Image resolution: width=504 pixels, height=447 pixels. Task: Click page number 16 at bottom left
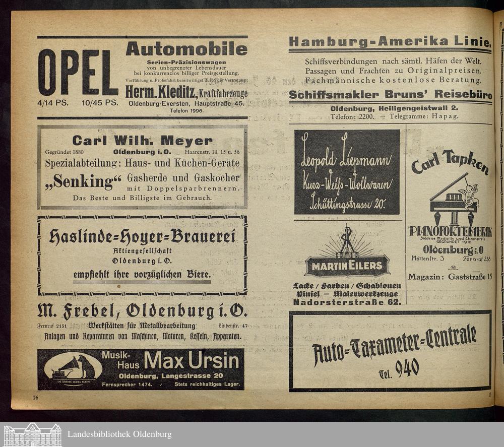[x=36, y=398]
